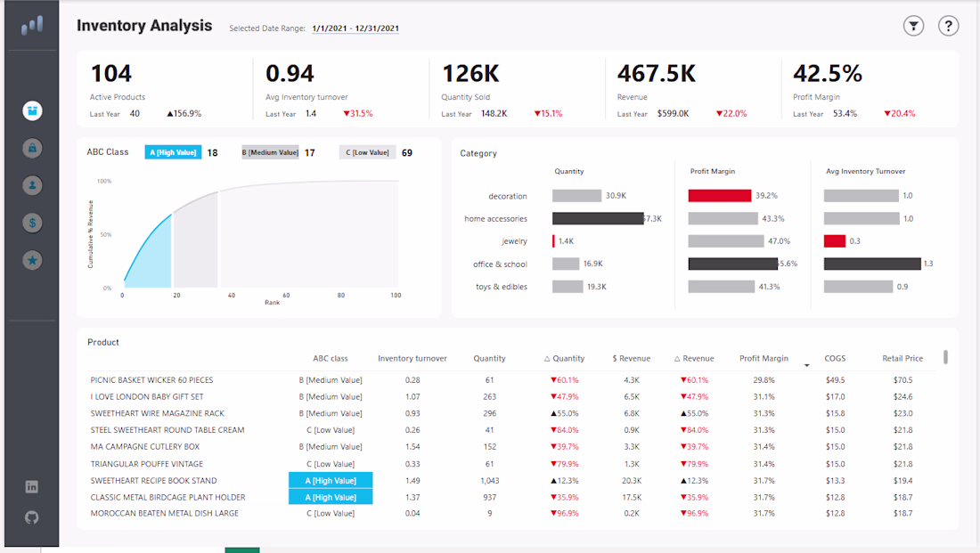Screen dimensions: 980x553
Task: Select SWEETHEART WIRE MAGAZINE RACK row
Action: point(512,414)
